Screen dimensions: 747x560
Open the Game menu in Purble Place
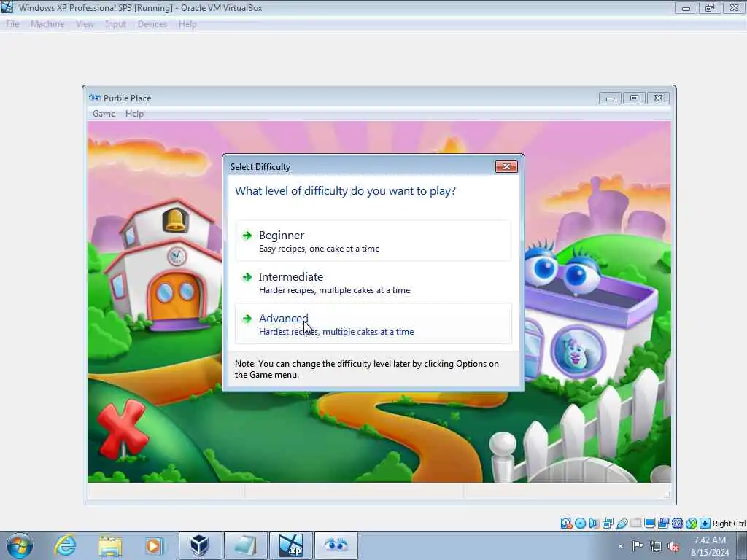(x=104, y=114)
